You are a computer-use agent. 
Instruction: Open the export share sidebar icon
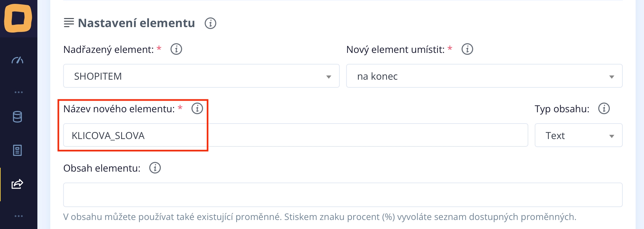click(x=17, y=184)
